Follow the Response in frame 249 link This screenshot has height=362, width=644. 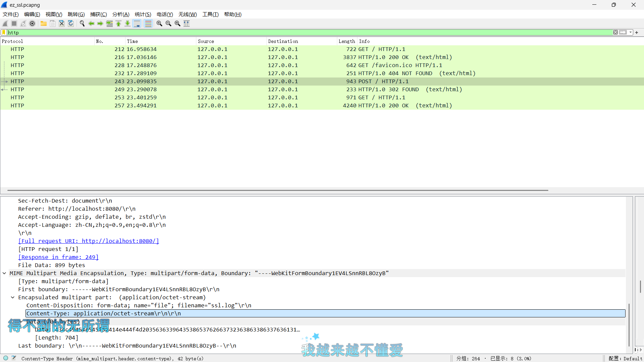[x=58, y=257]
